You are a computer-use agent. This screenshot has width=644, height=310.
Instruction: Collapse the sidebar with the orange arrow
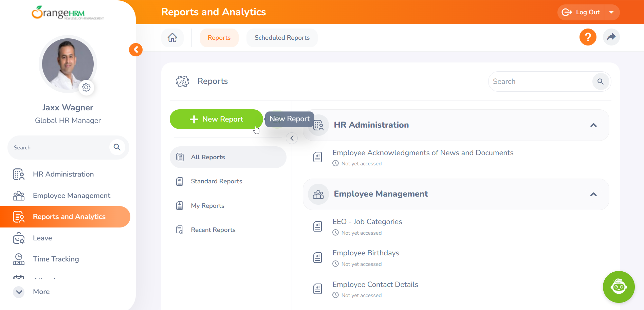tap(135, 50)
